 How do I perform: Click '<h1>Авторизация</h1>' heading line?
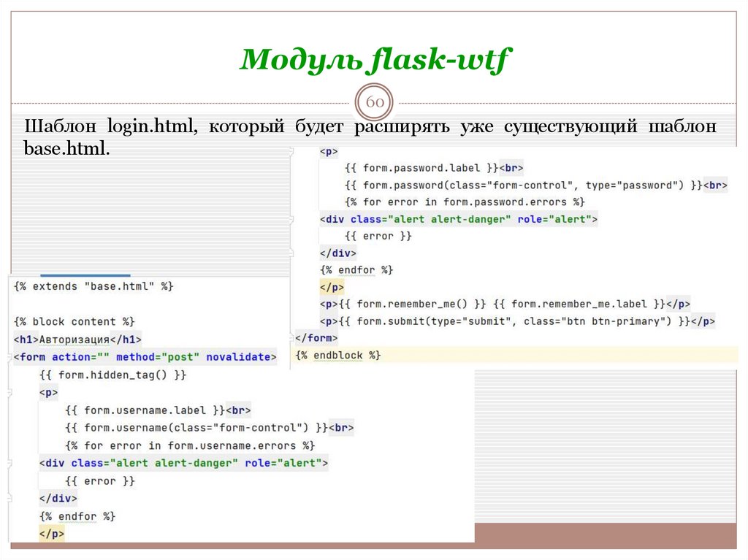[77, 340]
